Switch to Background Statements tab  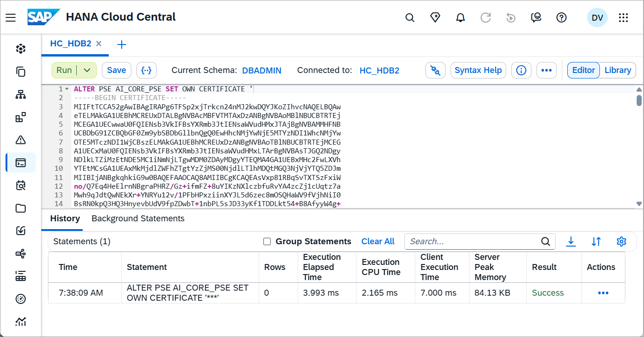click(x=138, y=219)
